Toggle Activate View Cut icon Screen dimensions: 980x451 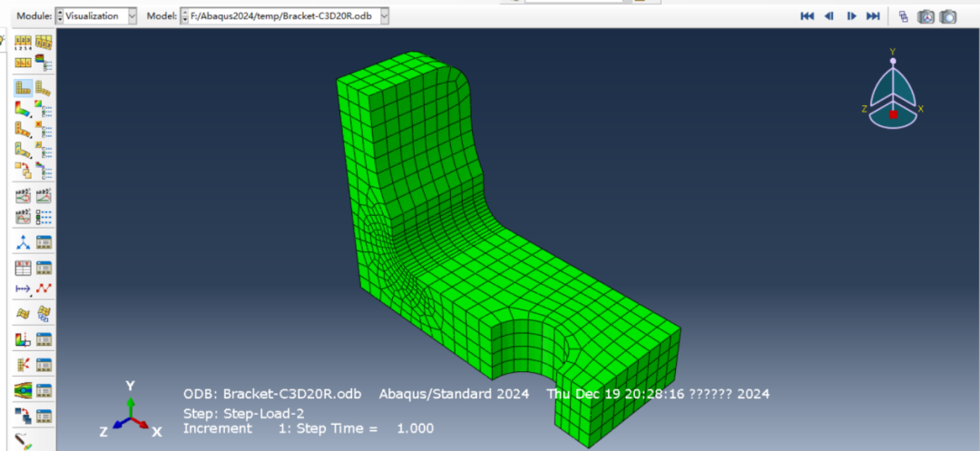pyautogui.click(x=23, y=339)
